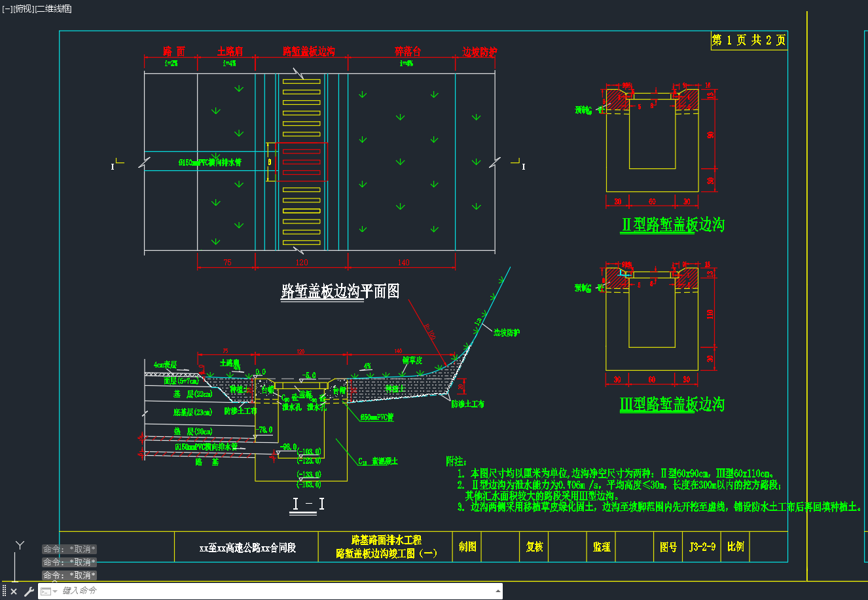The image size is (868, 600).
Task: Select the red 路面 header label
Action: pos(174,52)
